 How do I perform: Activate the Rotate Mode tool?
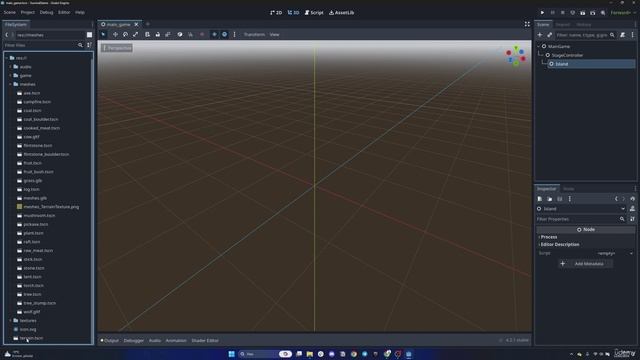(x=125, y=35)
